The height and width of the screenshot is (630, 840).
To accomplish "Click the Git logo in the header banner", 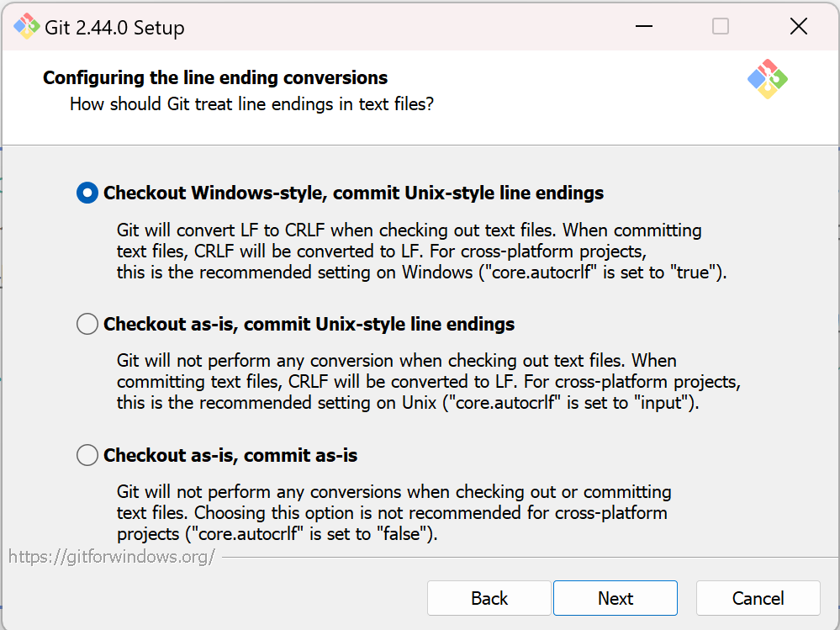I will coord(767,79).
